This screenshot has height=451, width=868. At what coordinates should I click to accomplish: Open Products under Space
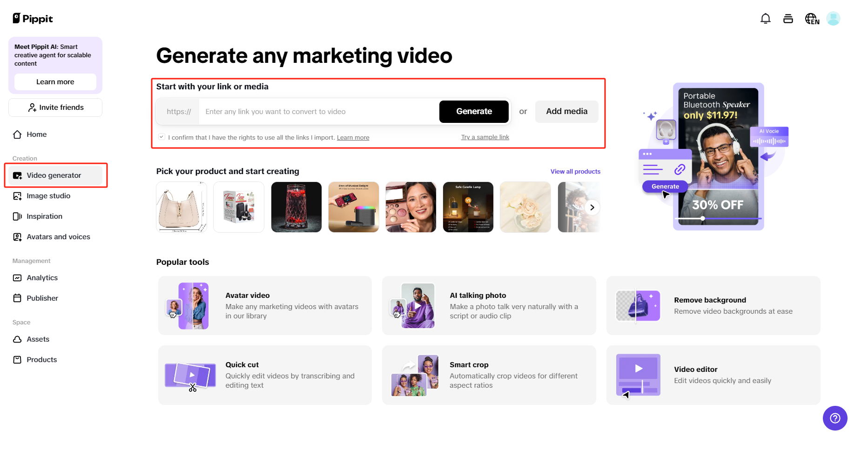(x=41, y=359)
